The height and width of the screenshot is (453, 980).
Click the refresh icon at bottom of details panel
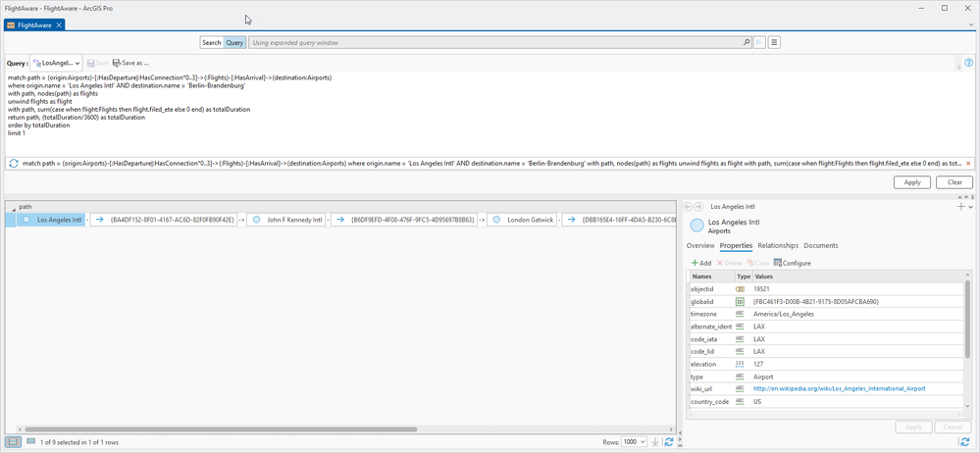[x=965, y=442]
